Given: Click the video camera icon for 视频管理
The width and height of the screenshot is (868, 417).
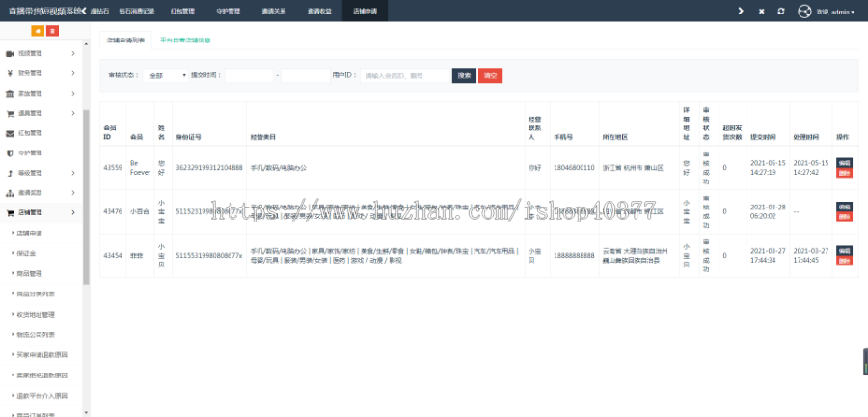Looking at the screenshot, I should [10, 54].
